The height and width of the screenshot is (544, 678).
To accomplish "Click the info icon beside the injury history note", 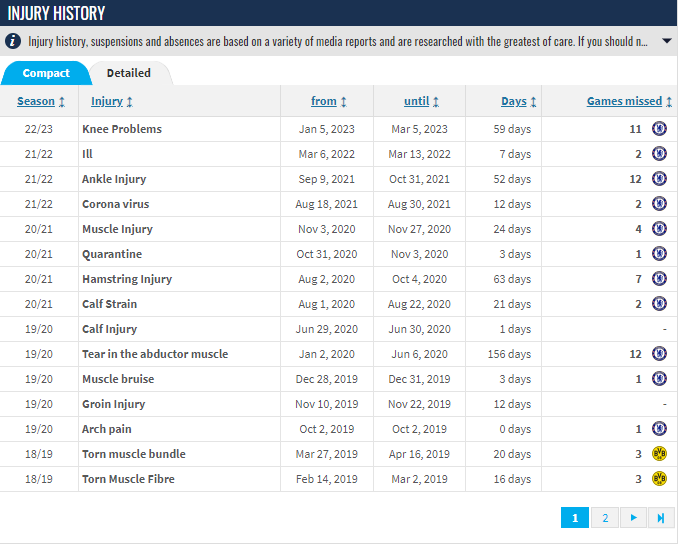I will (13, 42).
